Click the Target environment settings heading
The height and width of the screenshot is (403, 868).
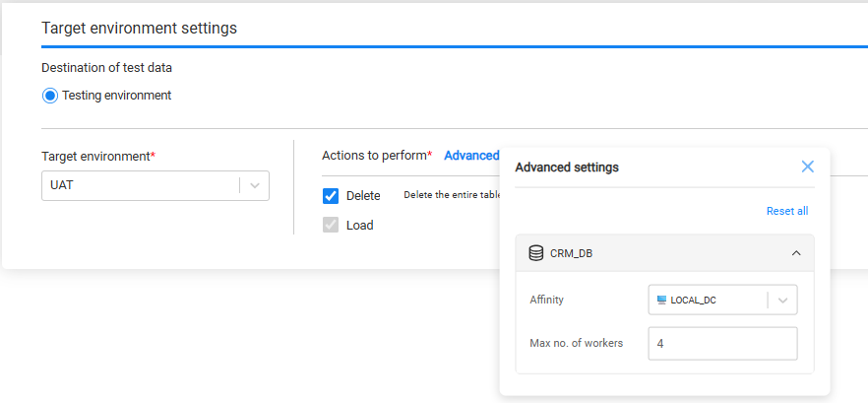[139, 28]
